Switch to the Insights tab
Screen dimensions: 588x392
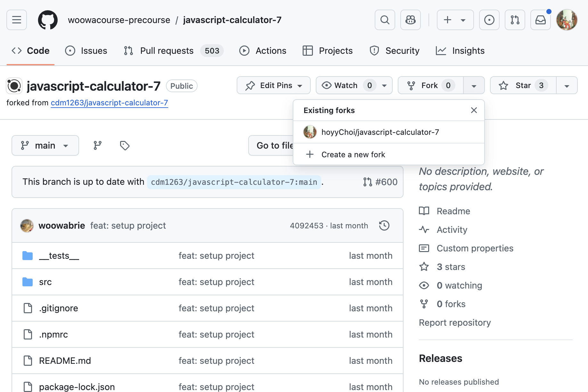[x=460, y=51]
